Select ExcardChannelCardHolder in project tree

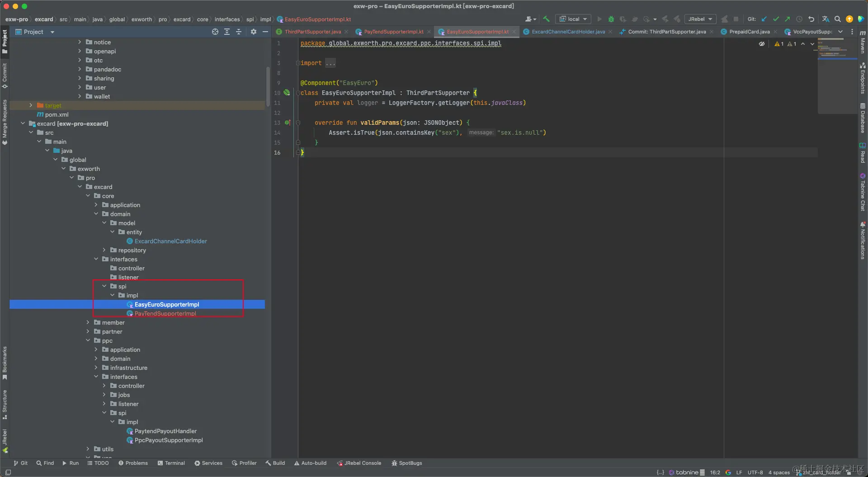[170, 241]
